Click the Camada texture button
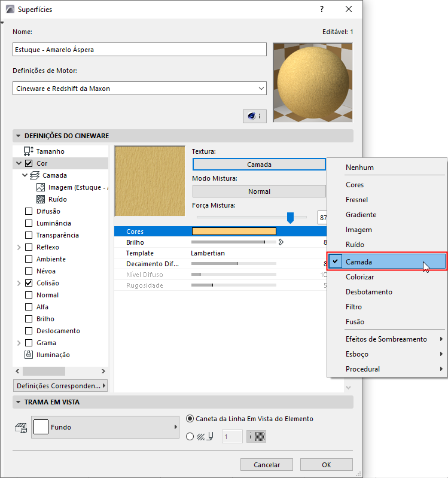Viewport: 448px width, 478px height. click(259, 165)
